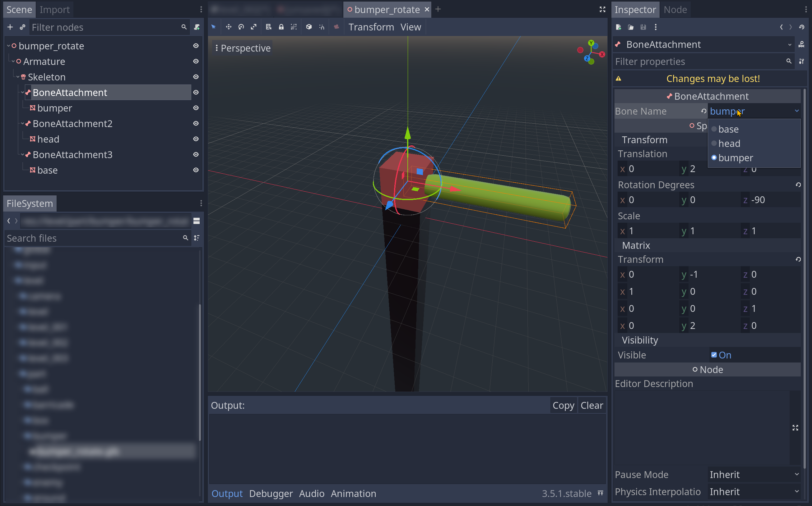Lock the selected node from movement
812x506 pixels.
281,27
